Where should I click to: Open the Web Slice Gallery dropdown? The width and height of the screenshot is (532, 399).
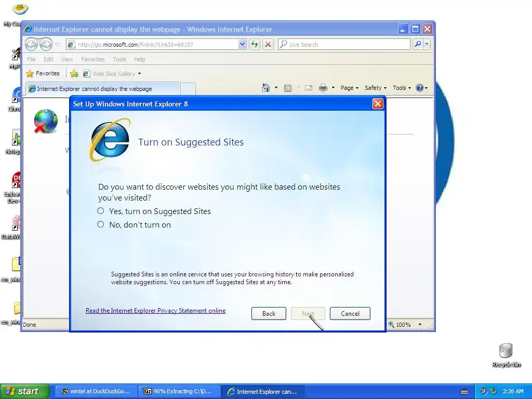(112, 74)
